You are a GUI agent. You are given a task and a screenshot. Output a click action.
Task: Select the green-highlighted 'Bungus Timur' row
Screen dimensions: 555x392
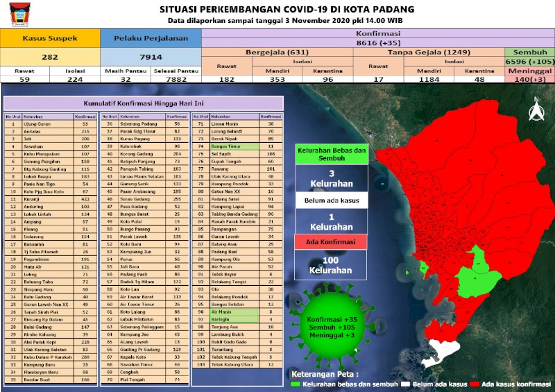[237, 146]
